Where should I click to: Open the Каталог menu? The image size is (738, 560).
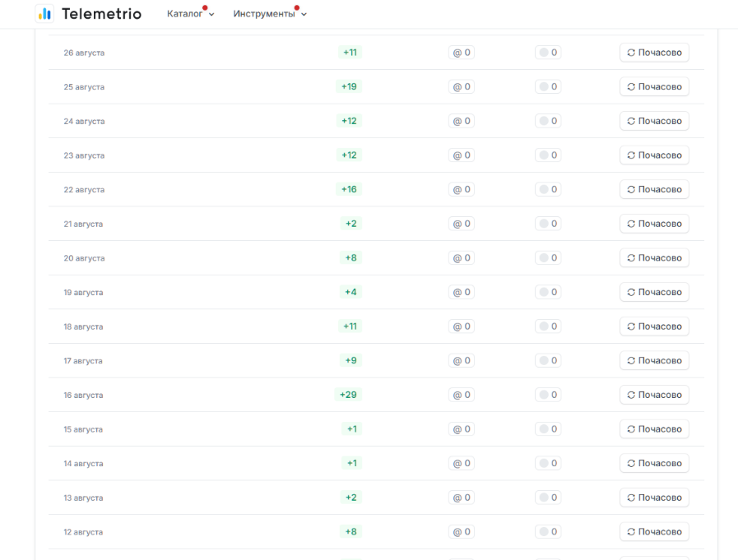click(184, 14)
